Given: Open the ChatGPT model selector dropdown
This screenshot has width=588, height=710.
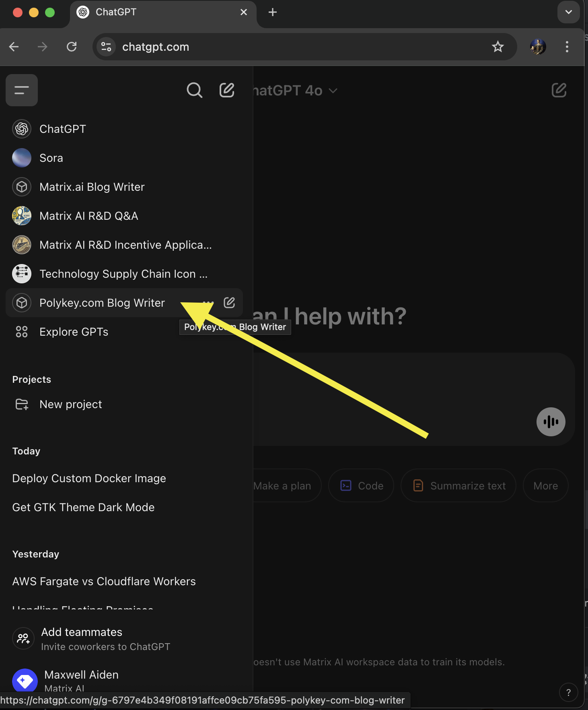Looking at the screenshot, I should [296, 91].
